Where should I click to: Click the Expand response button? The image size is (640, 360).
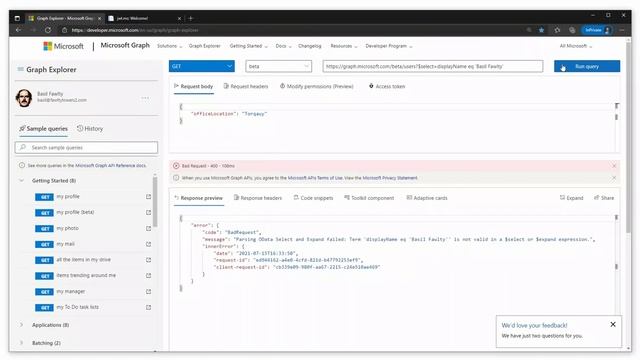click(571, 198)
